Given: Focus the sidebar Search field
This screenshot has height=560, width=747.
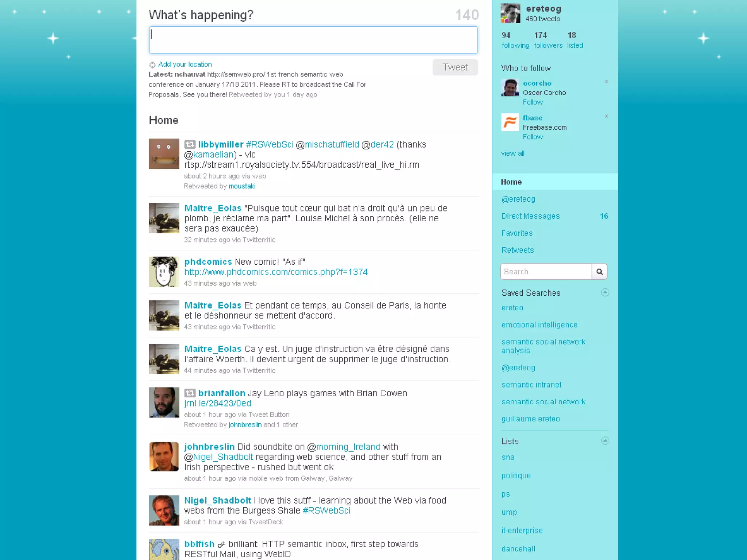Looking at the screenshot, I should pyautogui.click(x=546, y=272).
